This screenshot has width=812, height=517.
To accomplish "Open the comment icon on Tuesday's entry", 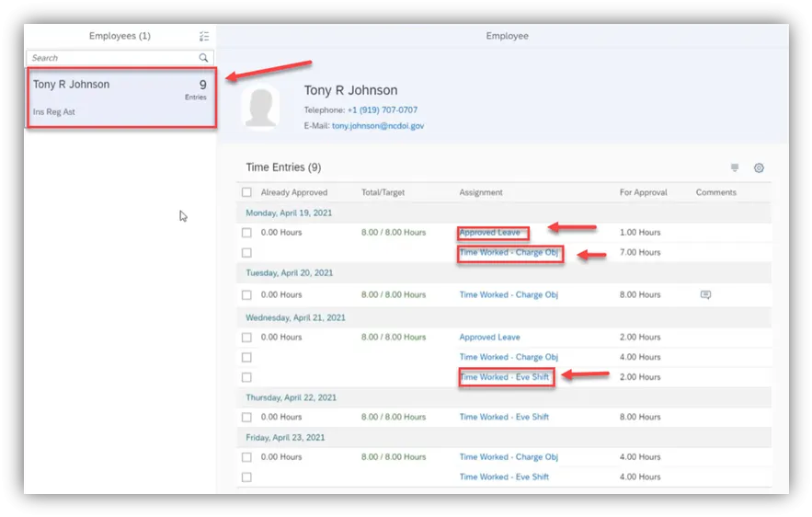I will (x=705, y=295).
